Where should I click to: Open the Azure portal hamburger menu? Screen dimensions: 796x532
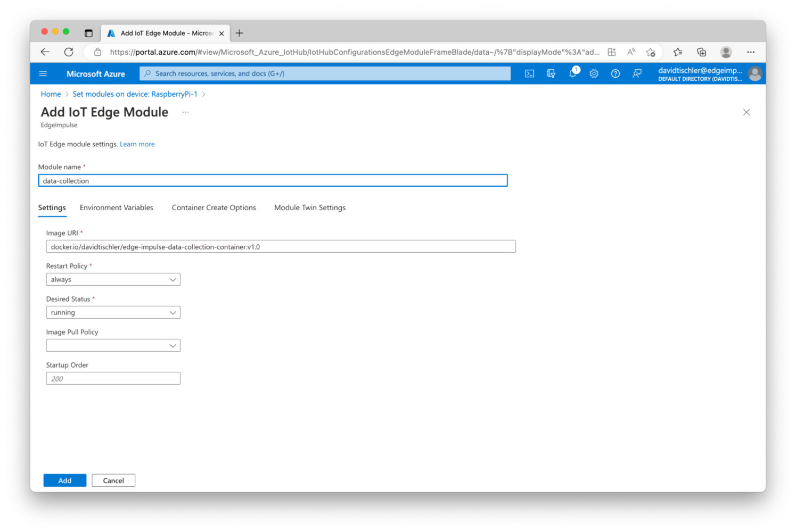[x=43, y=73]
